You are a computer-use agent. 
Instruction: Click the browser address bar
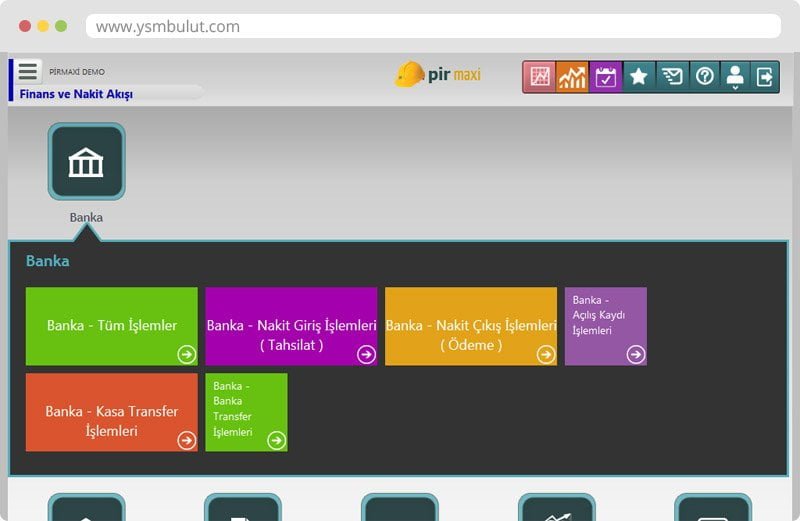(432, 27)
